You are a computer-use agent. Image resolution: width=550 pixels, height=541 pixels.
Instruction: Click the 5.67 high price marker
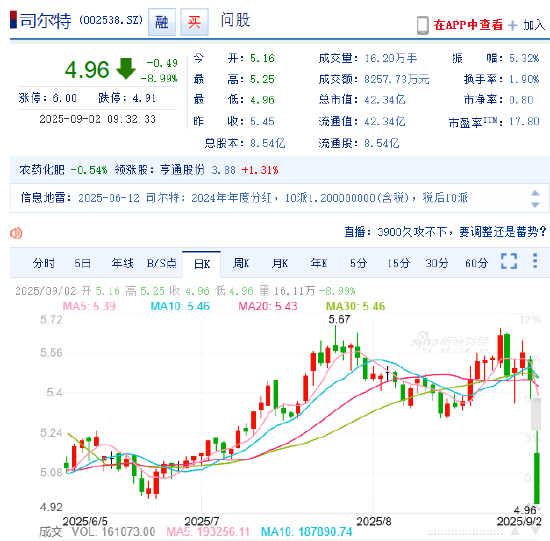[x=339, y=319]
